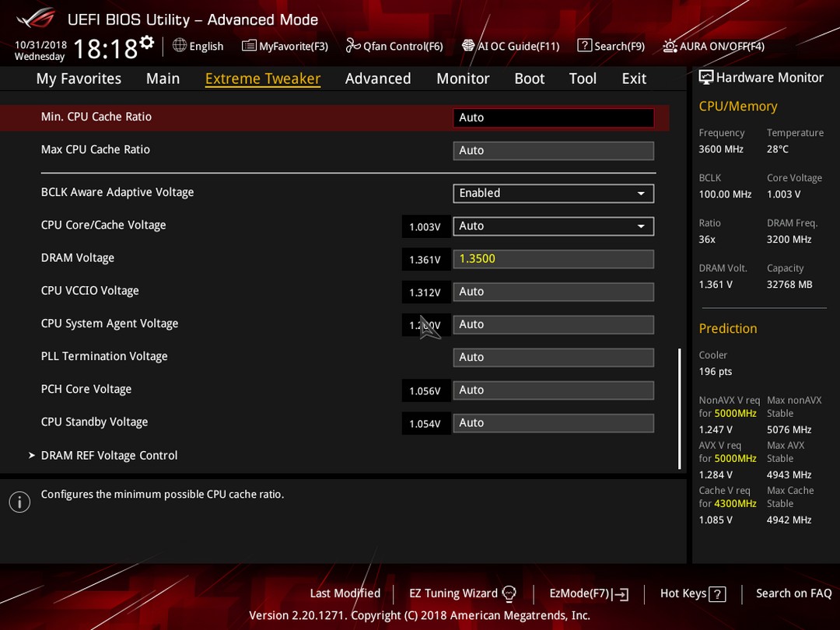Click 1.003V CPU core voltage reading
840x630 pixels.
(x=425, y=226)
